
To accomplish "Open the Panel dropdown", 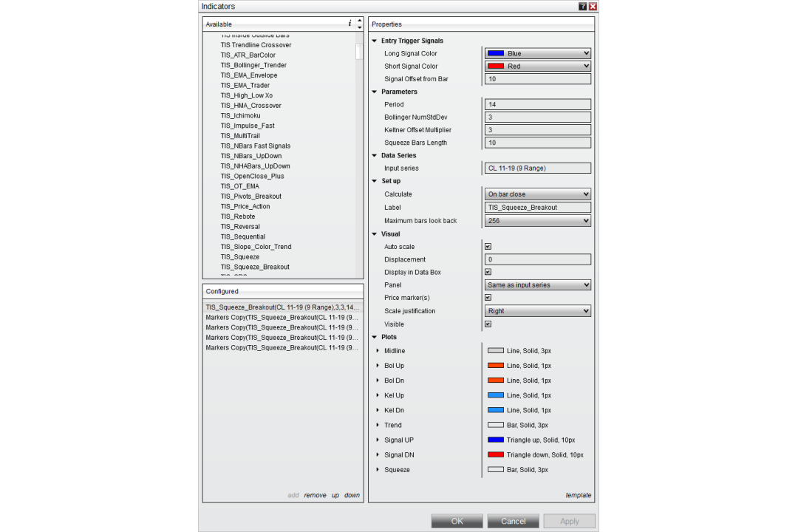I will pos(537,285).
